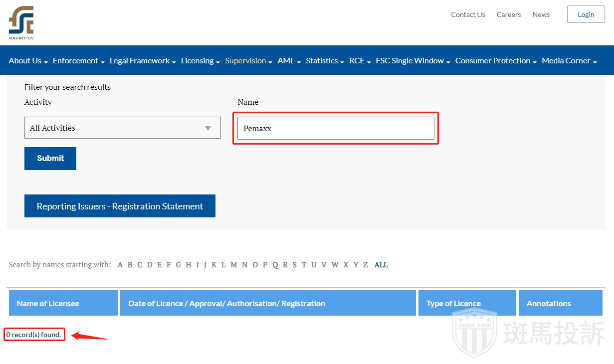Image resolution: width=614 pixels, height=364 pixels.
Task: Open the All Activities dropdown
Action: coord(122,128)
